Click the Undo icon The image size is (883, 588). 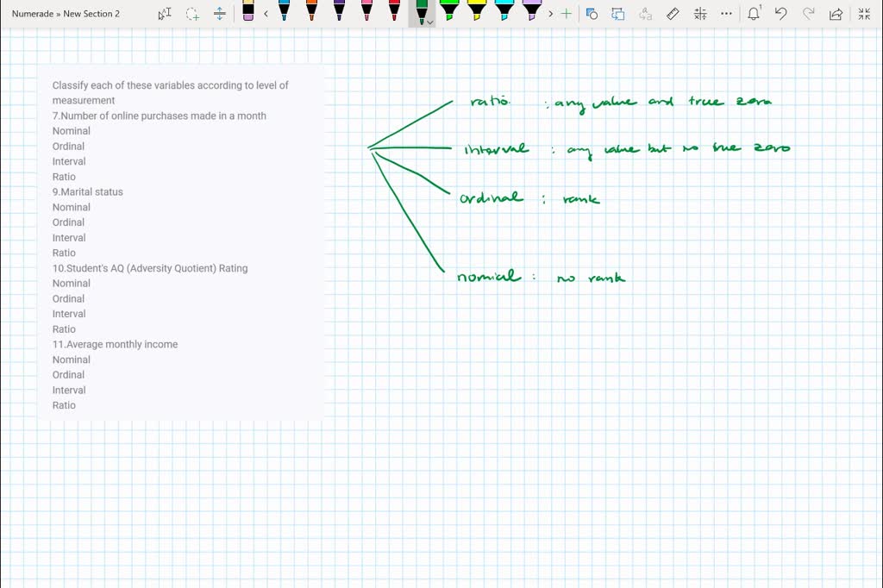click(781, 13)
